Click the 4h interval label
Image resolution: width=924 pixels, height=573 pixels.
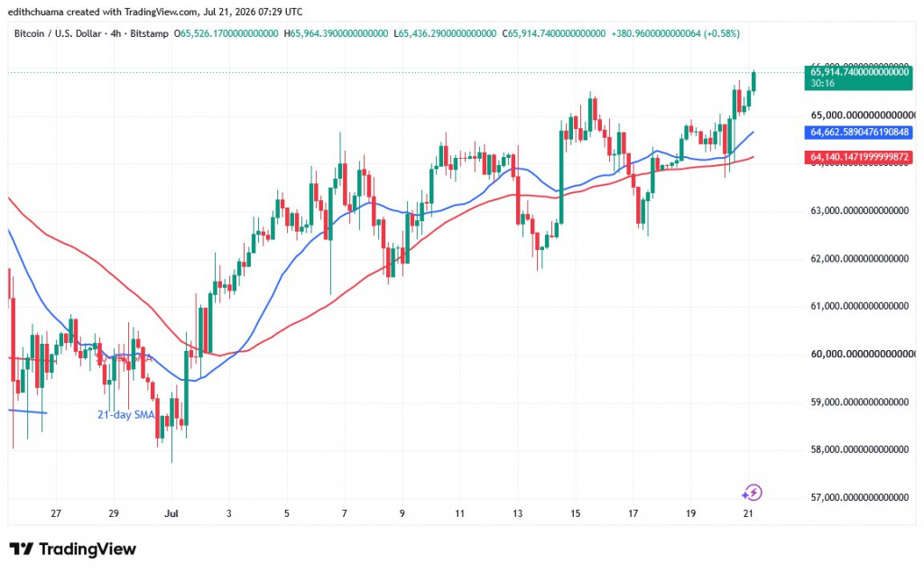click(115, 33)
